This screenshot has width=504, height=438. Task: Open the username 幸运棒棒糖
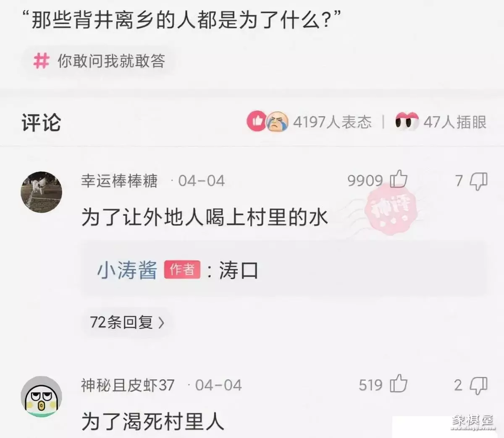119,181
